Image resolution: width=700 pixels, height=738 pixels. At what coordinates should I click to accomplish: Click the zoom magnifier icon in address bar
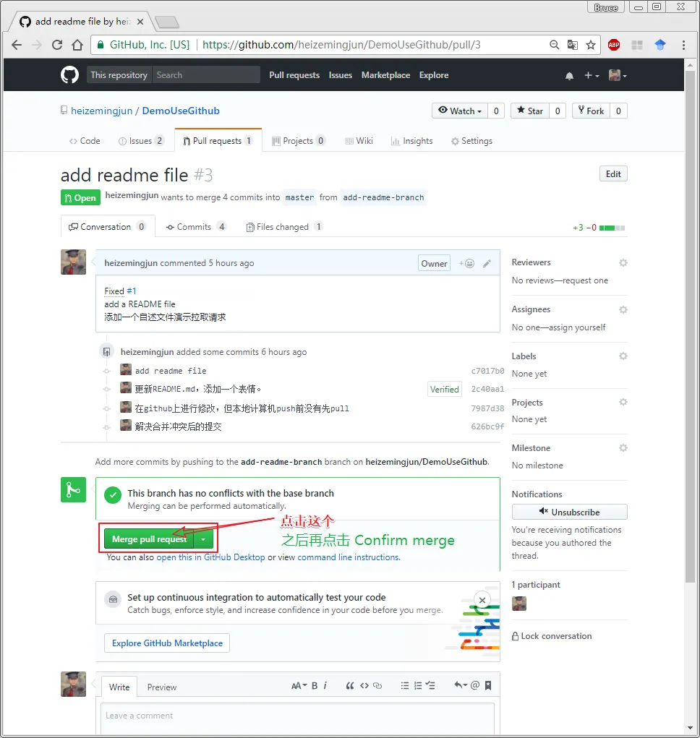555,45
